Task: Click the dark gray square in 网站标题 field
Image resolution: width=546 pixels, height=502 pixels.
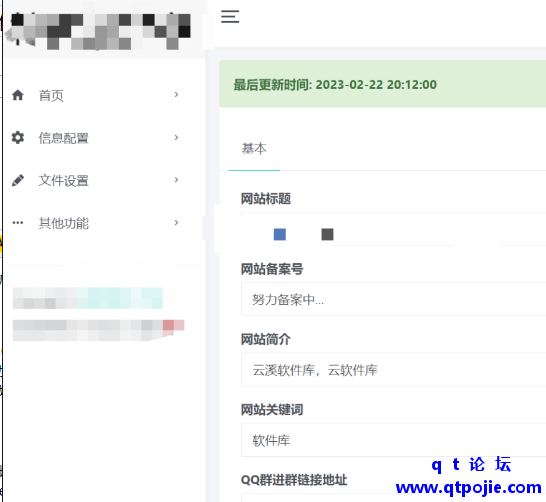Action: pyautogui.click(x=327, y=234)
